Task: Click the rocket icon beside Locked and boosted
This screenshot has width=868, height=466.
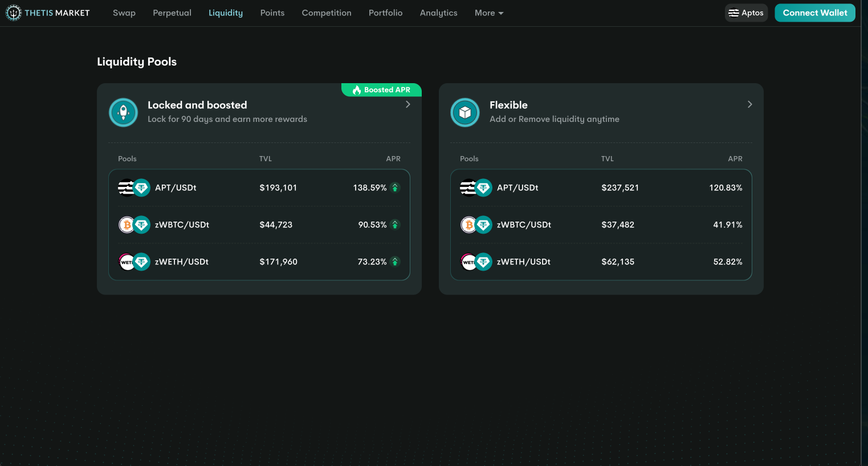Action: click(x=123, y=112)
